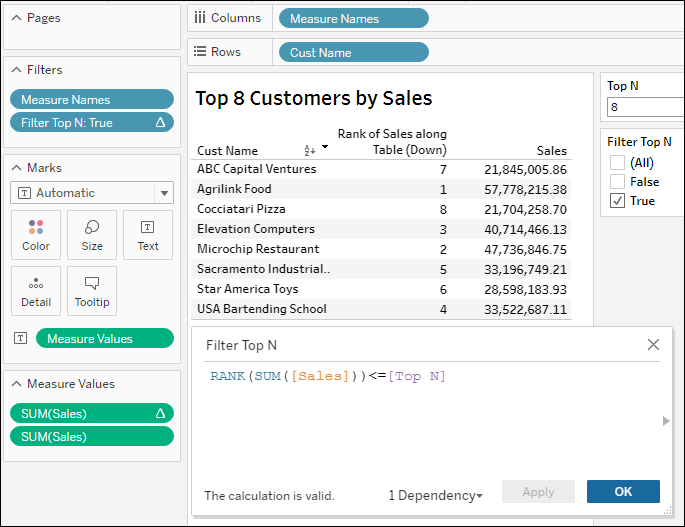
Task: Select the Cust Name pill on Rows shelf
Action: 354,52
